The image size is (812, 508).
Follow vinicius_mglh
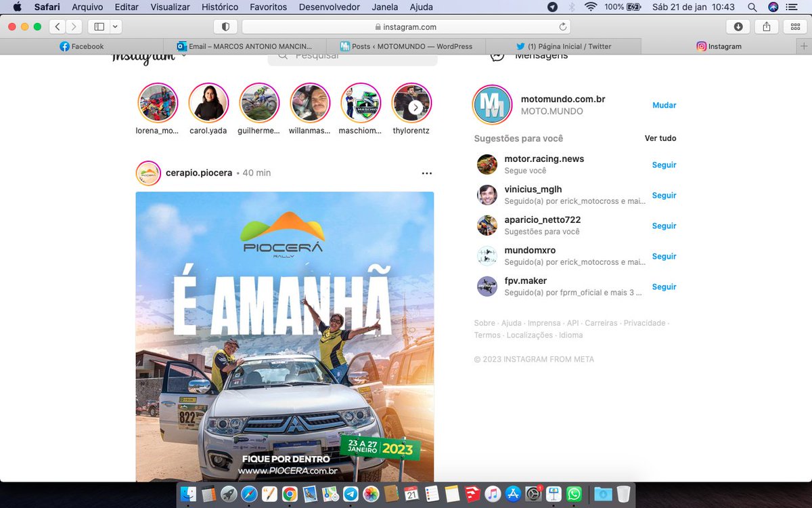(x=664, y=195)
